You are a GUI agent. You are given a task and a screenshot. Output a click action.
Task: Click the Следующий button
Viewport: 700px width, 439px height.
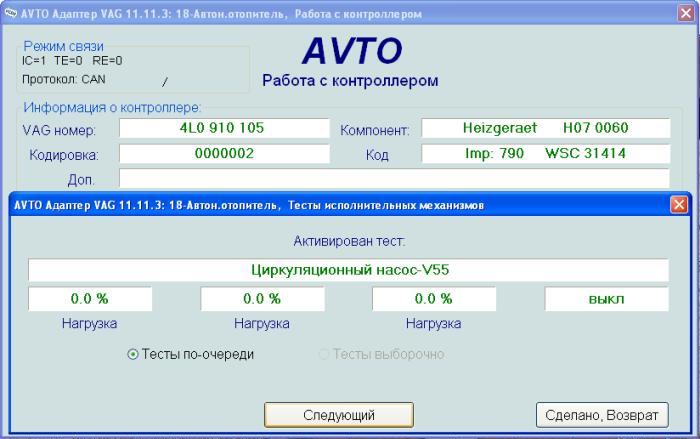tap(339, 415)
